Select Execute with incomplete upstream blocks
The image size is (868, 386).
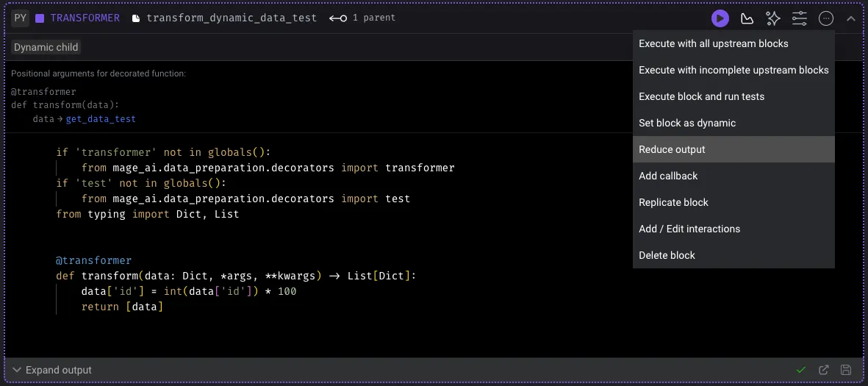coord(734,71)
